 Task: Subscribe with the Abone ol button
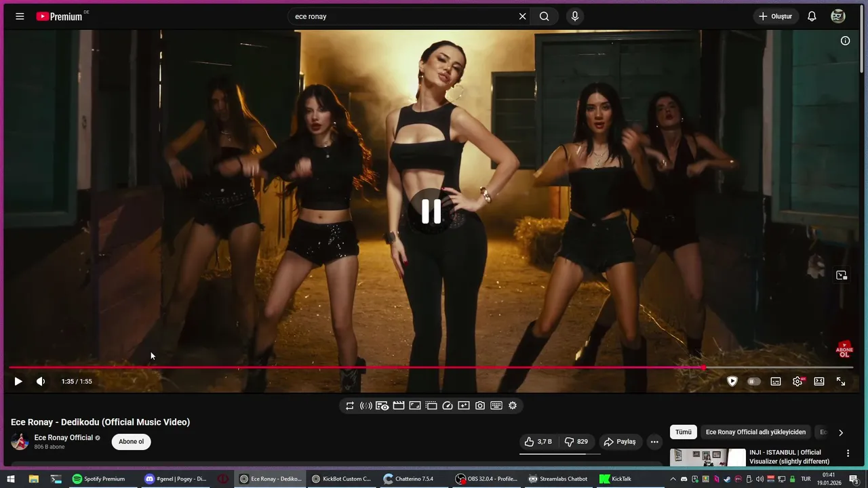(x=131, y=442)
